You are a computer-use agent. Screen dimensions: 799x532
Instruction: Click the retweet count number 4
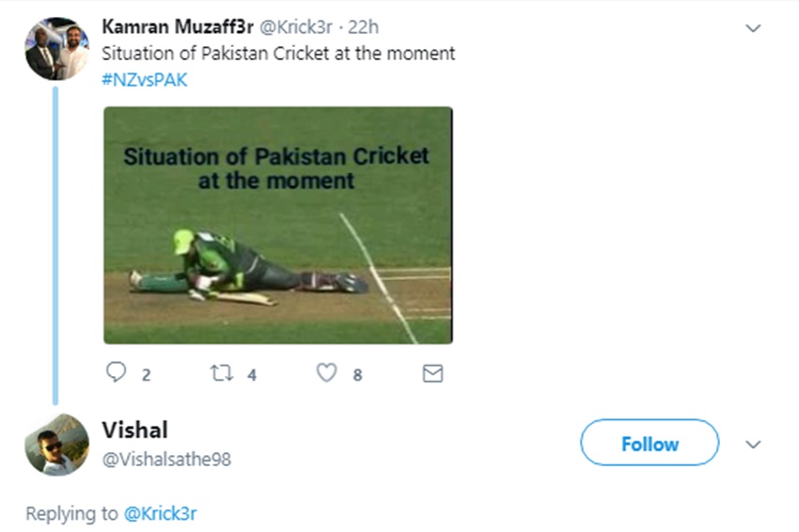tap(252, 374)
